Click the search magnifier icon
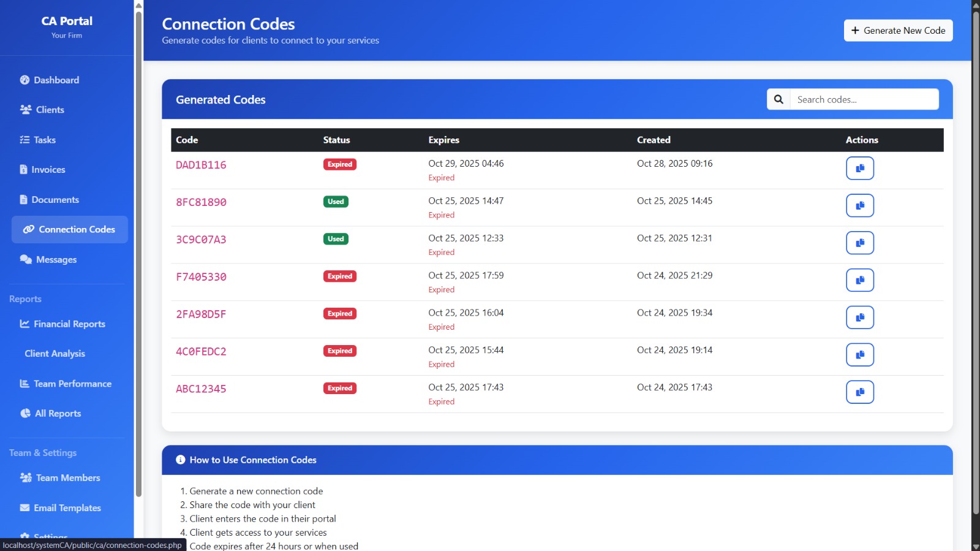The height and width of the screenshot is (551, 980). (778, 99)
